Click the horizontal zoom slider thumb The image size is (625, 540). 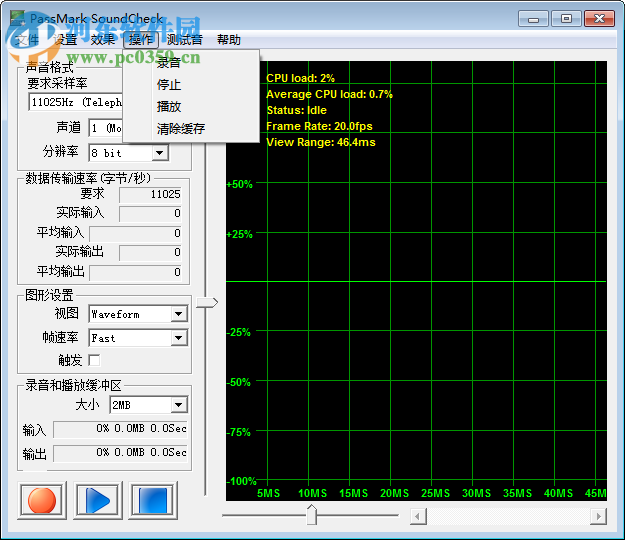pyautogui.click(x=311, y=515)
